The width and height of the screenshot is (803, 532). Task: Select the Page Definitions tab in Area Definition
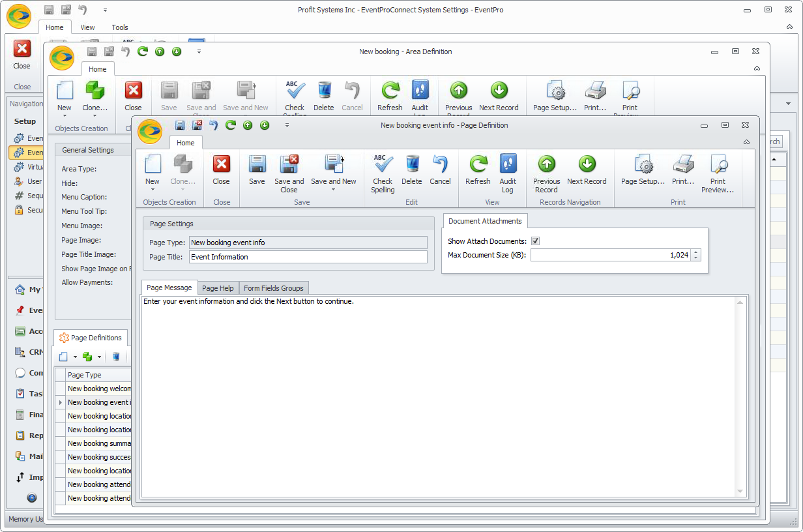(91, 338)
